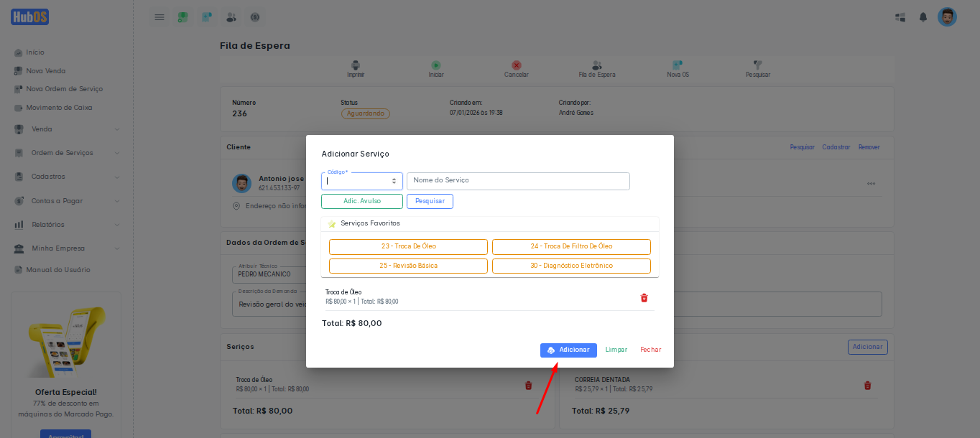
Task: Open Movimento de Caixa menu item
Action: pos(59,108)
